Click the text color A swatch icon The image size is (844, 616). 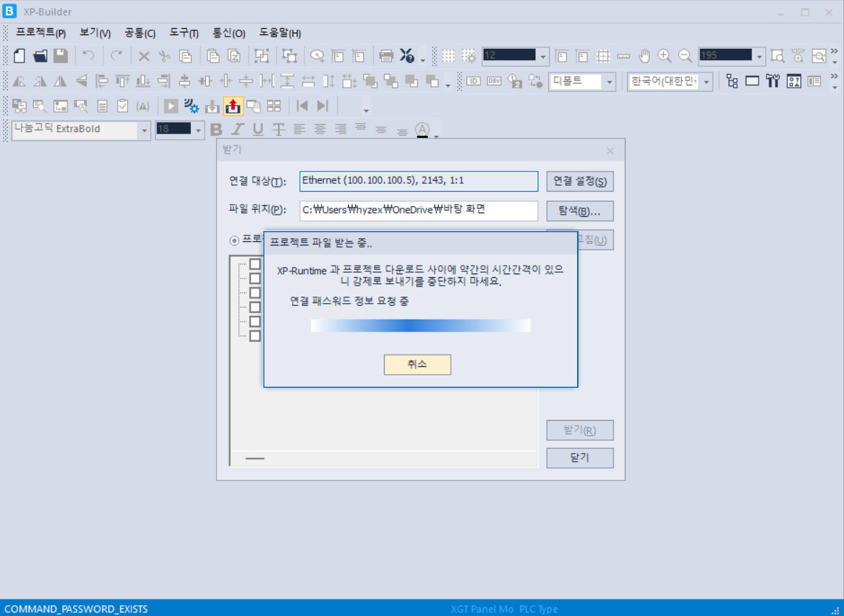(x=423, y=130)
